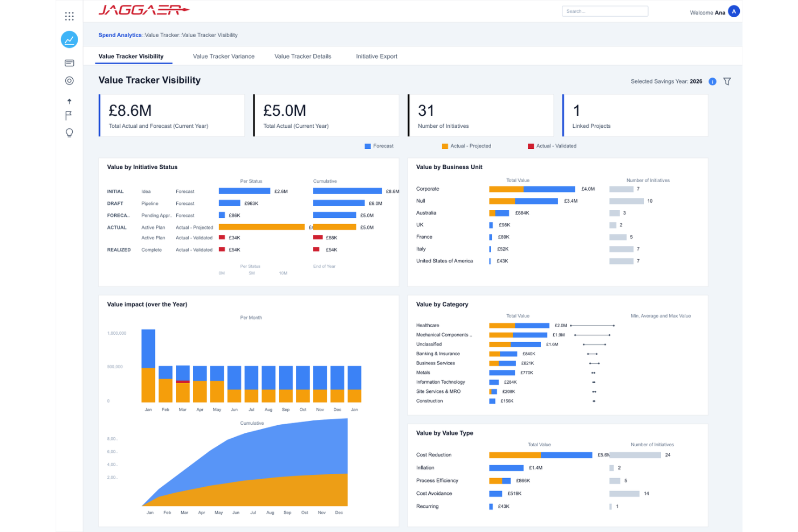Open the flag icon in sidebar
798x532 pixels.
[x=68, y=116]
